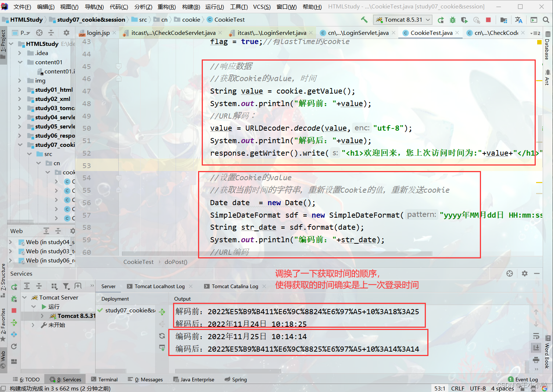Screen dimensions: 553x392
Task: Stop the running server from the main toolbar
Action: point(488,20)
